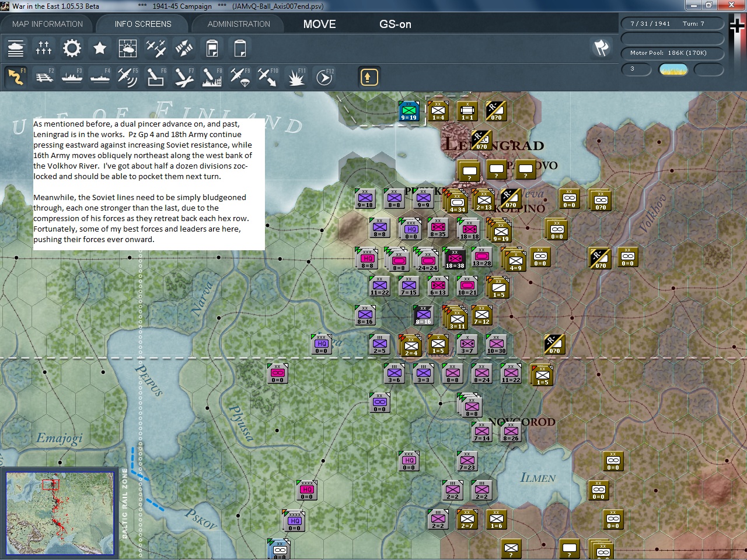Select the 3=11 Soviet stack
The image size is (747, 560).
457,319
